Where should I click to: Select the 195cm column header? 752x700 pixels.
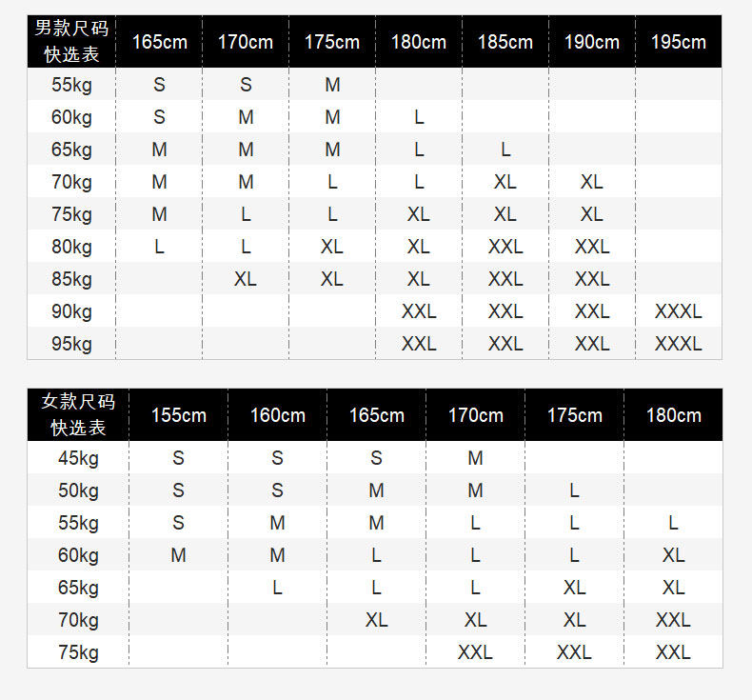tap(678, 42)
